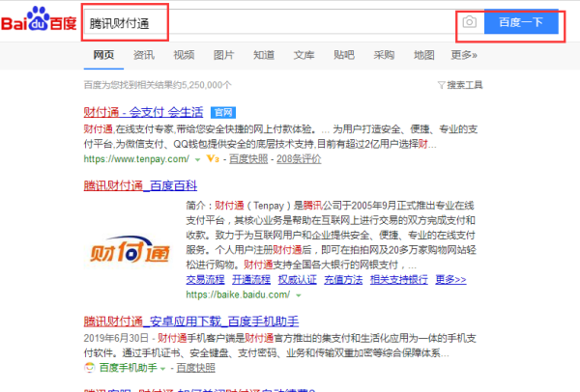Click the funnel icon of 搜索工具
580x392 pixels.
point(442,85)
